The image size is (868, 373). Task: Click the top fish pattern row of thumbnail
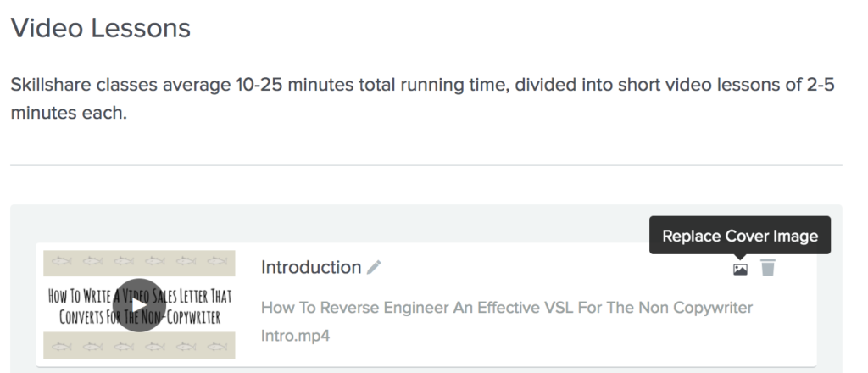pos(139,262)
